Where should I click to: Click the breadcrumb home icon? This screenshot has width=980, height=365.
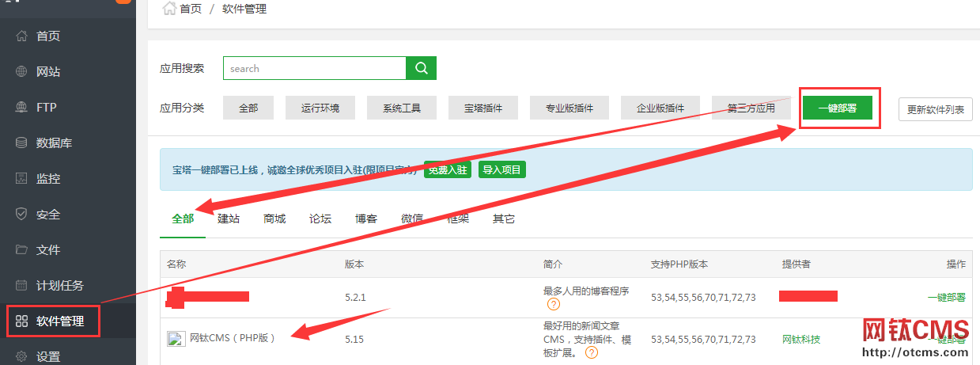tap(169, 9)
